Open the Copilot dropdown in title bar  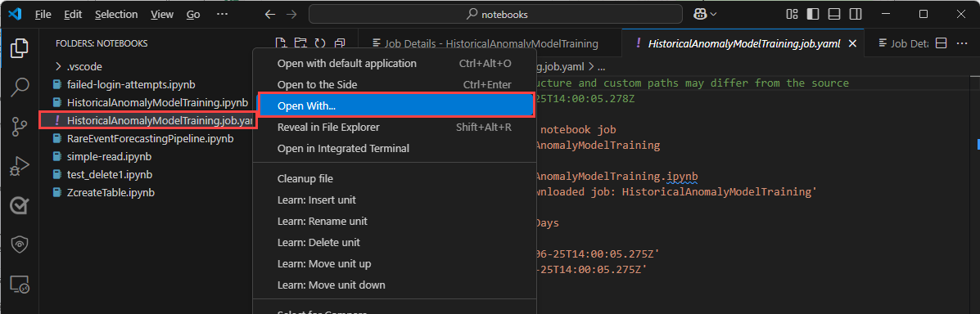(705, 14)
